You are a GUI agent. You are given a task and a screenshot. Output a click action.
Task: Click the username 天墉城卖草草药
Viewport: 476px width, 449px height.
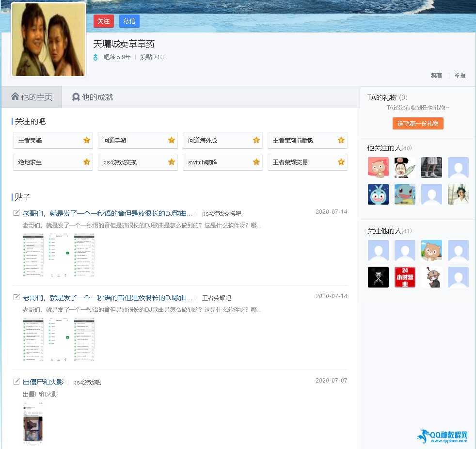pos(124,44)
